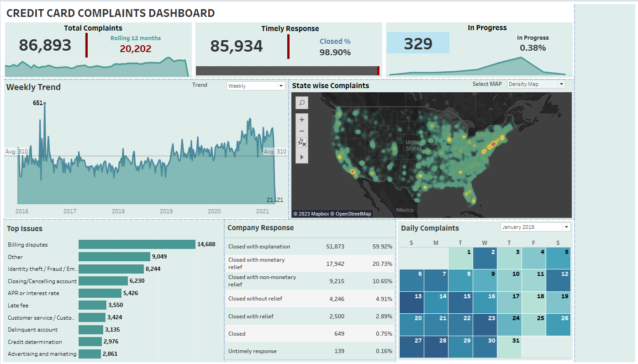Click calendar day 31 cell

[509, 347]
